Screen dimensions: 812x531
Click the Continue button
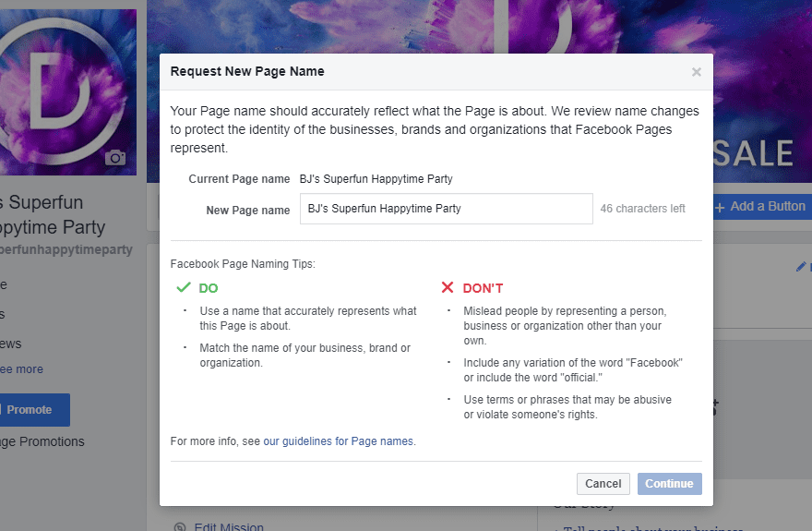click(670, 483)
